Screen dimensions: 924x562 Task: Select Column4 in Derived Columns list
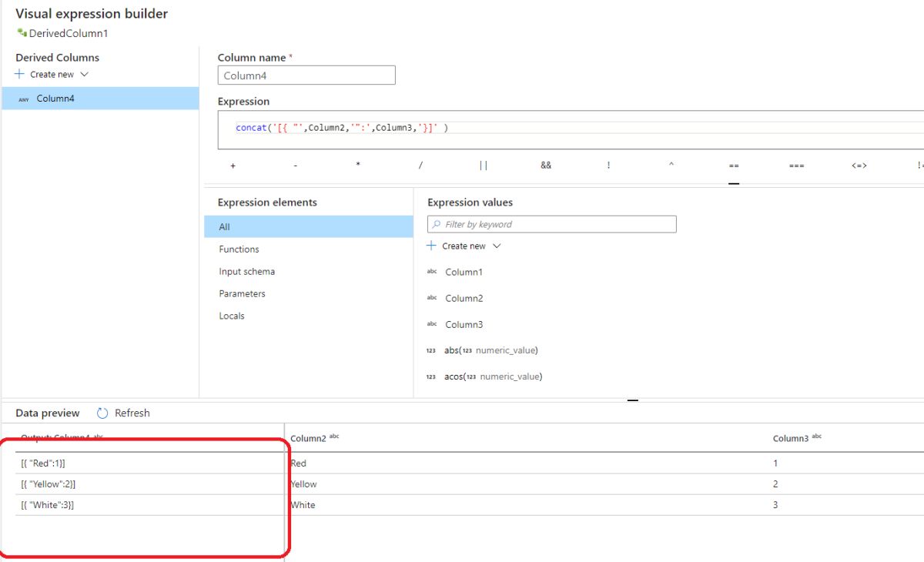pos(100,99)
